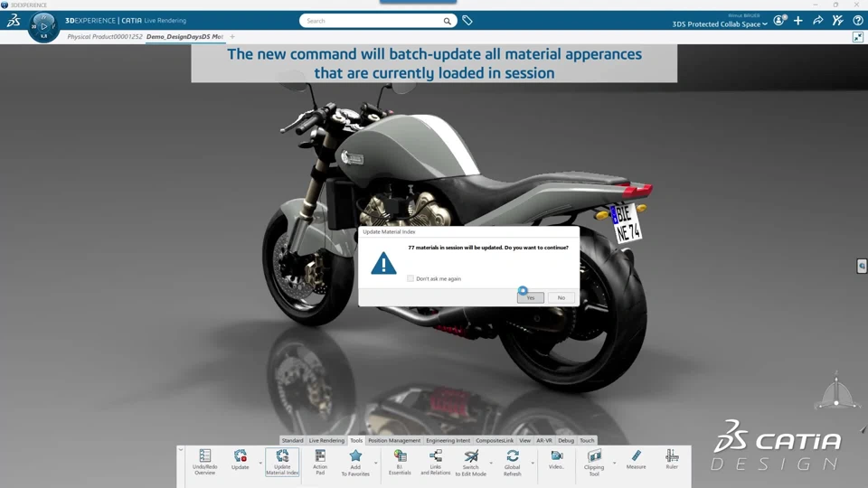868x488 pixels.
Task: Open Physical Product00001252 tab
Action: [105, 36]
